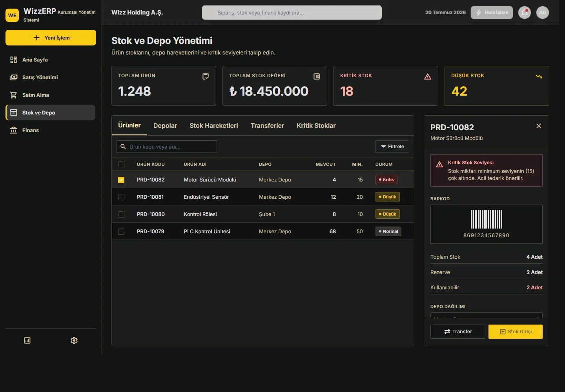
Task: Click the AD user avatar
Action: coord(543,13)
